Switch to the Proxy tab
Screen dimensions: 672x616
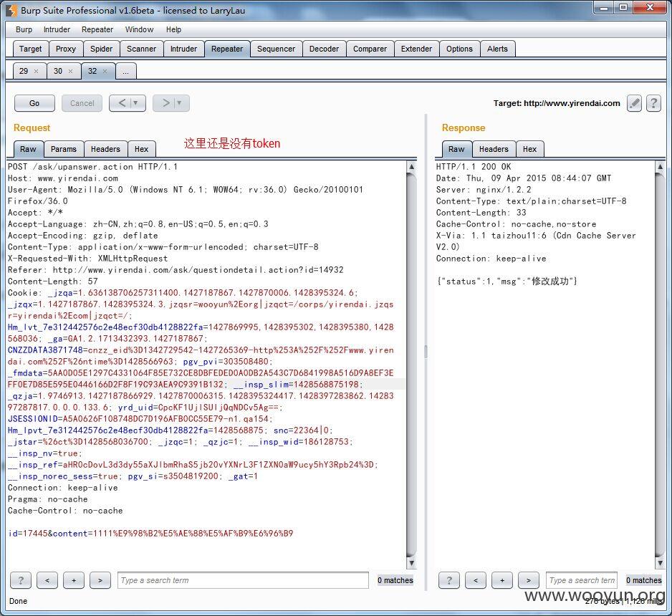(66, 49)
